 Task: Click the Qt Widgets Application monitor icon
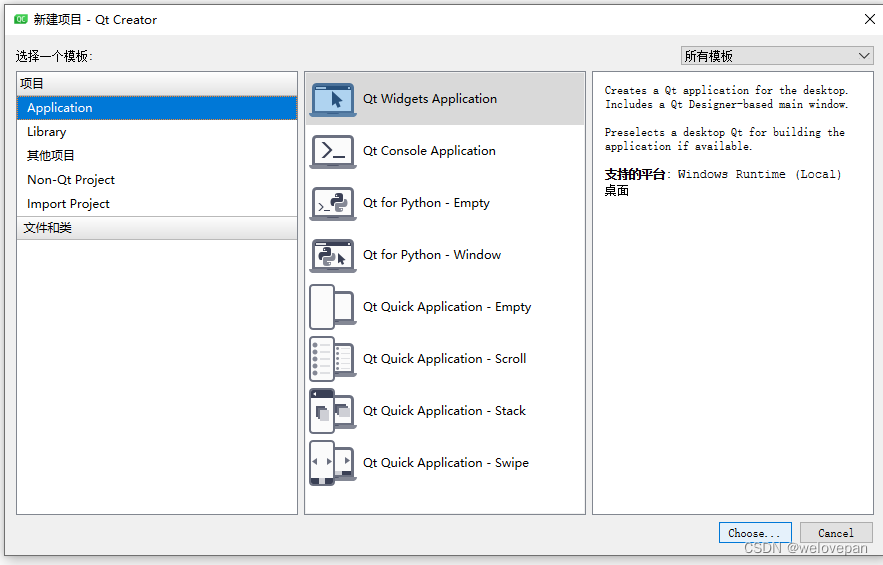point(333,100)
